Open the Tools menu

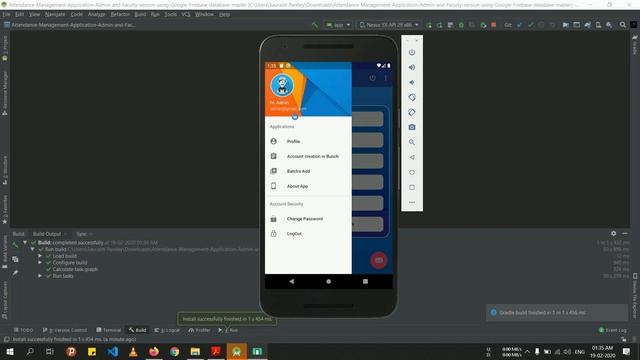point(171,14)
